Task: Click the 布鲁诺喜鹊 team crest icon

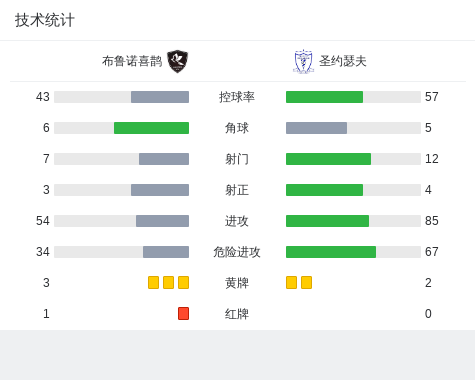Action: (x=178, y=61)
